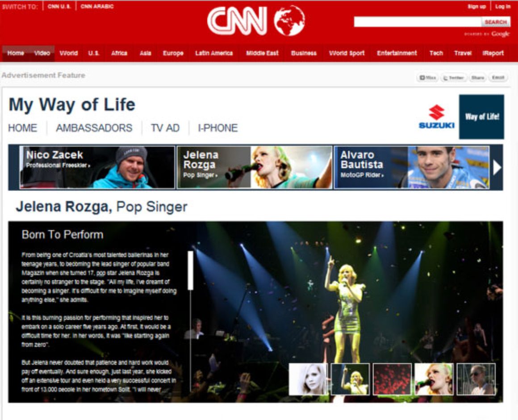Open the Middle East nav item
This screenshot has width=518, height=420.
[x=262, y=53]
